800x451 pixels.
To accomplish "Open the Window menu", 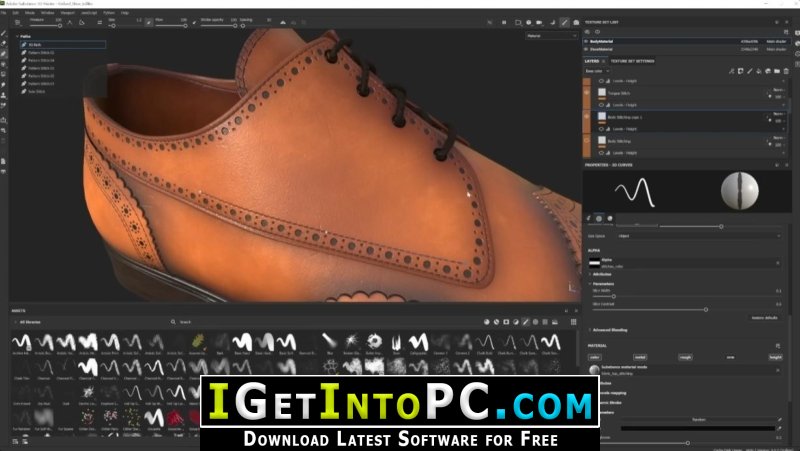I will click(47, 13).
